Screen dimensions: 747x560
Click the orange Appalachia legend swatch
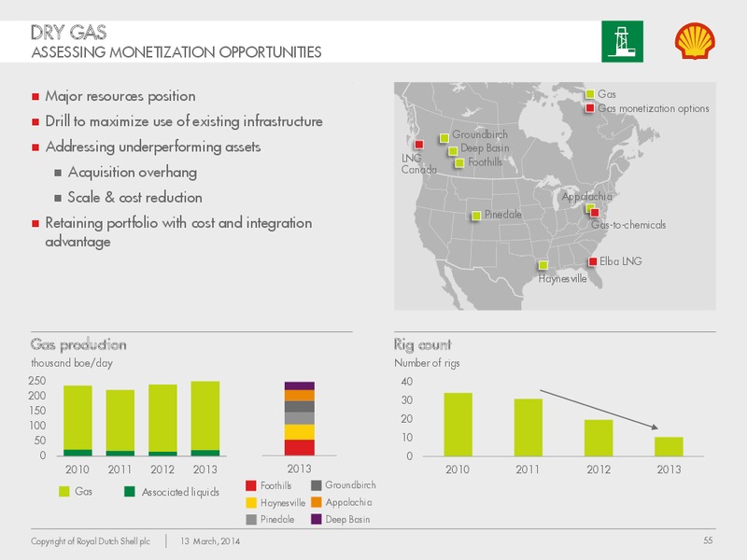(x=316, y=502)
